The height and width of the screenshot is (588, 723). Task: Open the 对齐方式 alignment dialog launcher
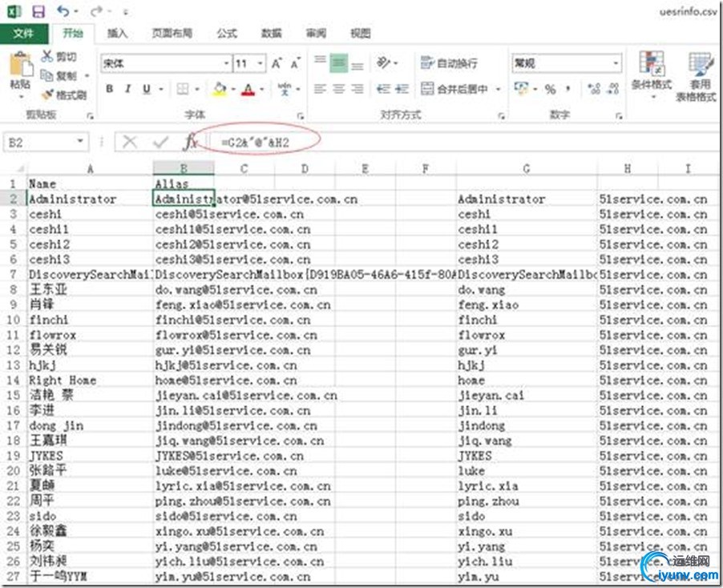tap(501, 116)
